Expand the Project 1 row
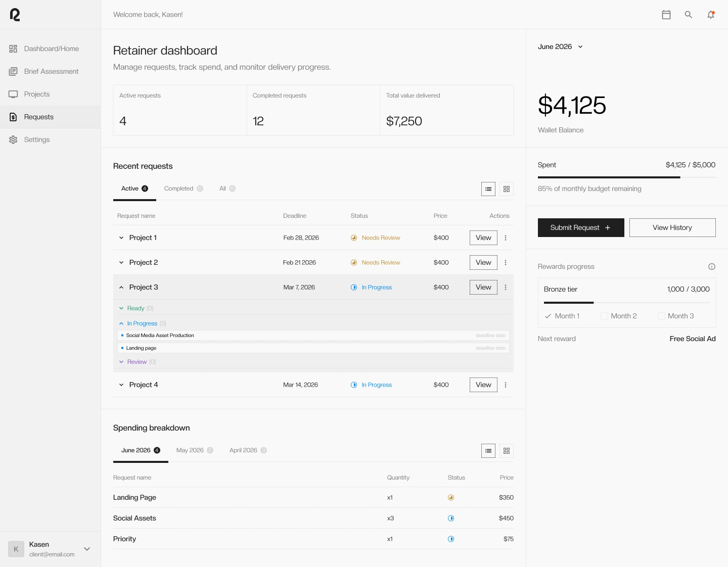 tap(121, 238)
